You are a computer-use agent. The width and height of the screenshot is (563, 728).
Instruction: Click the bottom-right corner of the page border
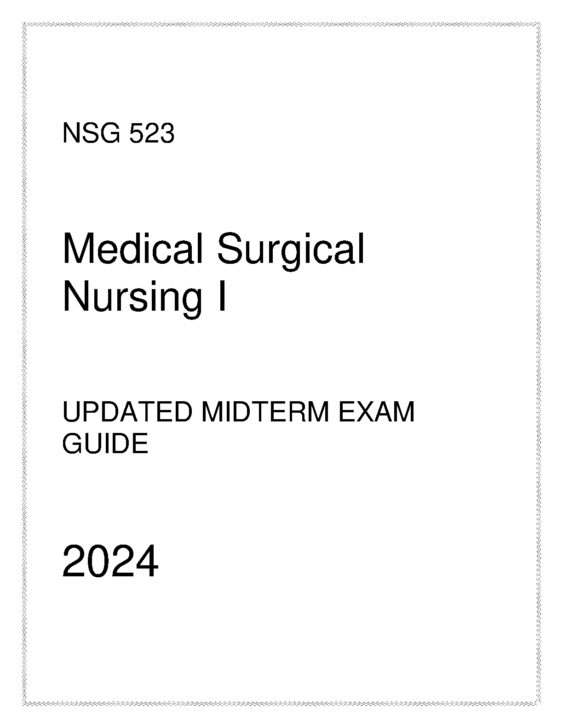(x=539, y=703)
